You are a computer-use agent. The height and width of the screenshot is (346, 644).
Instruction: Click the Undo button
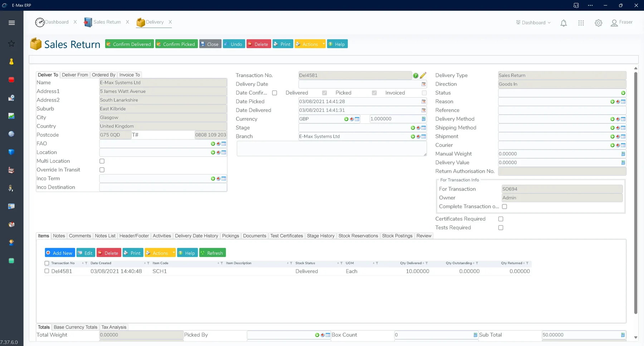[x=234, y=44]
